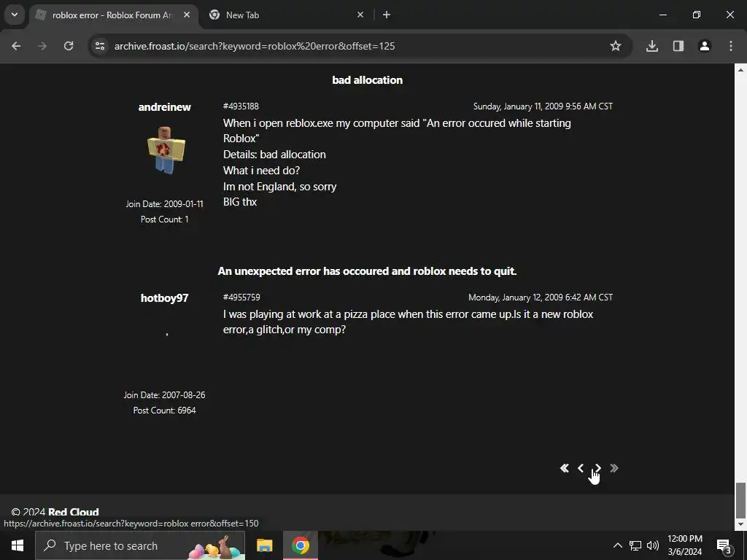Click scrollbar down arrow
Viewport: 747px width, 560px height.
tap(740, 525)
